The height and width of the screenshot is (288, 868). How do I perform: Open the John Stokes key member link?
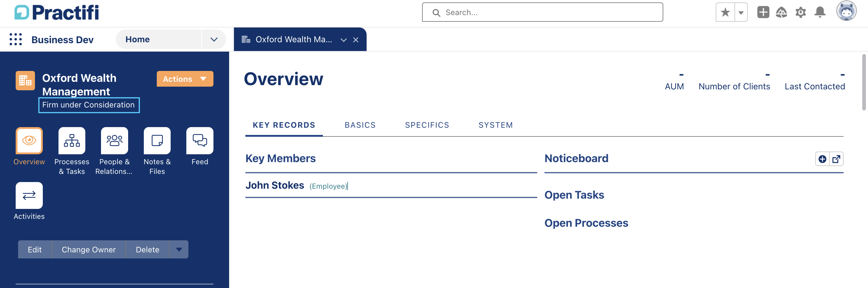[275, 185]
